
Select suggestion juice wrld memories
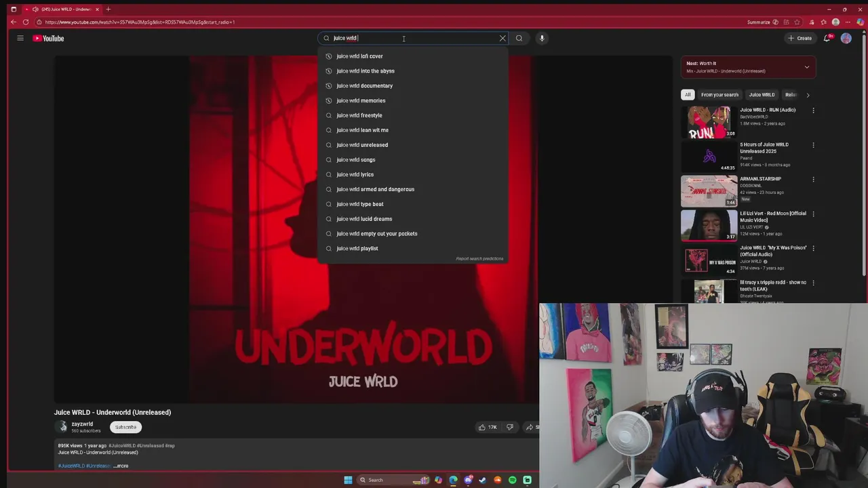point(412,100)
